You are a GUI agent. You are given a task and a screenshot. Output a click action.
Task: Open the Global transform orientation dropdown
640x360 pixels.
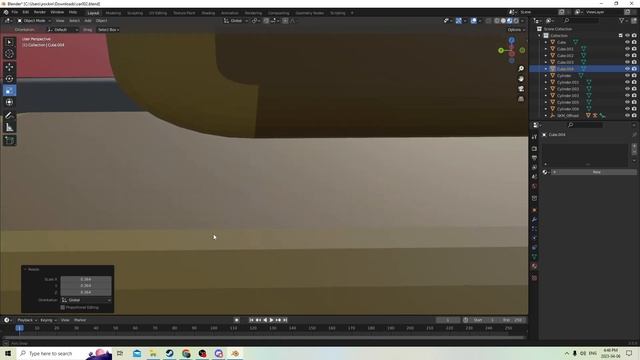(236, 21)
